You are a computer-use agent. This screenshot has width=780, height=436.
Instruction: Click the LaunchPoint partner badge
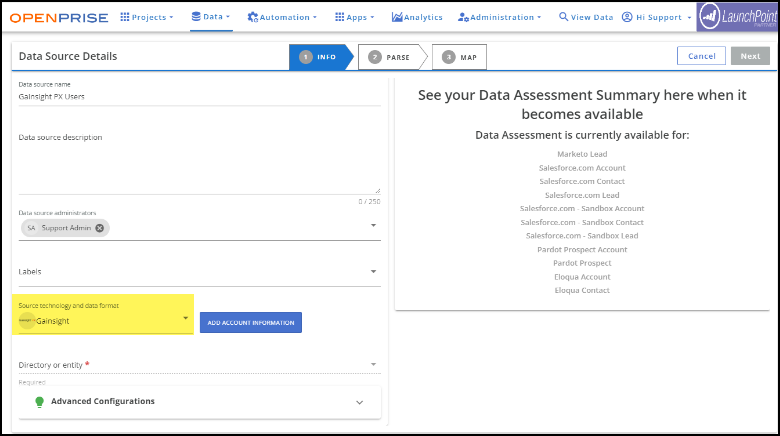click(737, 16)
